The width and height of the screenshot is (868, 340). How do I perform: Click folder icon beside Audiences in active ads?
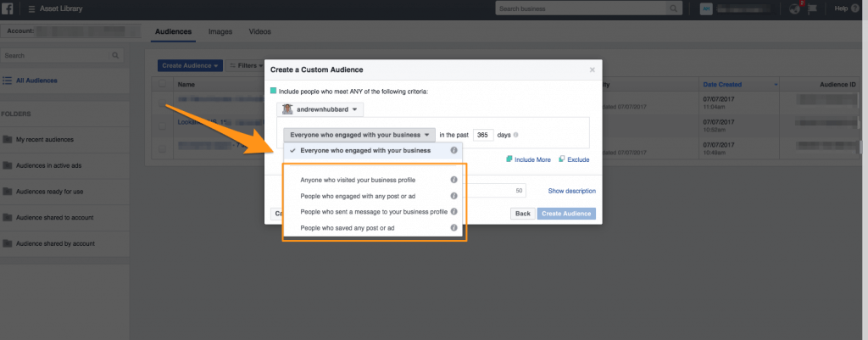tap(7, 165)
